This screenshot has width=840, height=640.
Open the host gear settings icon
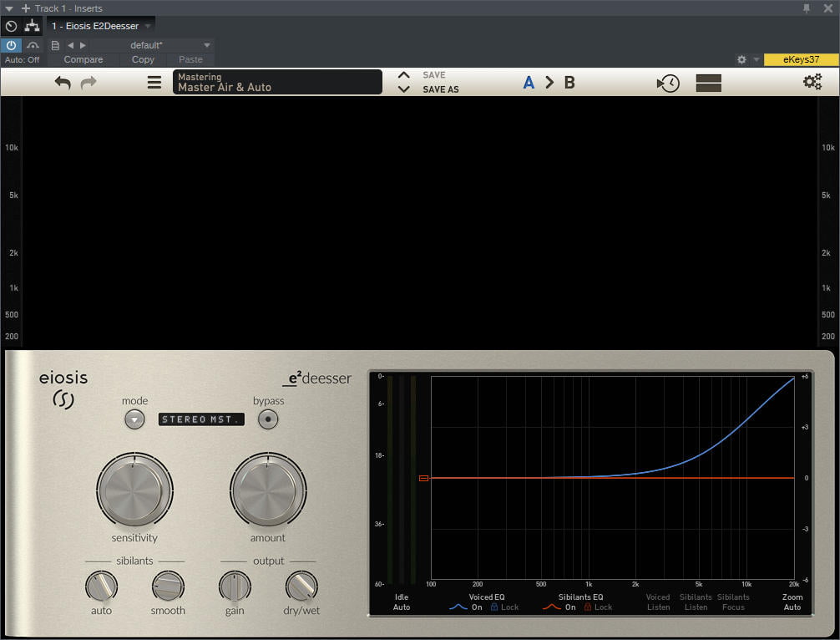point(741,59)
